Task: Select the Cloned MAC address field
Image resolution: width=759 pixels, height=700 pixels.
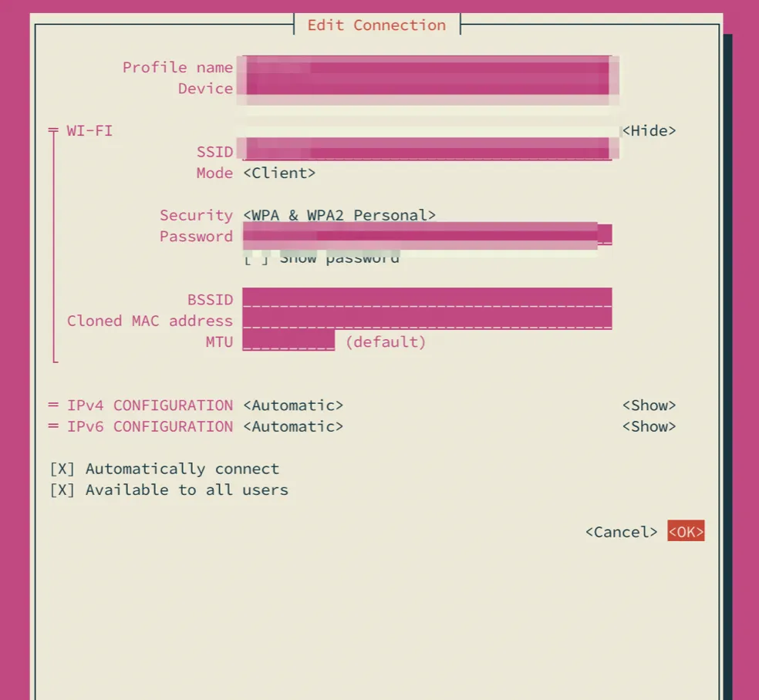Action: coord(427,321)
